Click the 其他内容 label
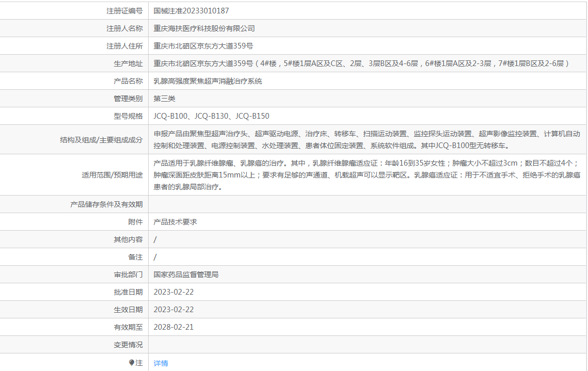 tap(128, 239)
